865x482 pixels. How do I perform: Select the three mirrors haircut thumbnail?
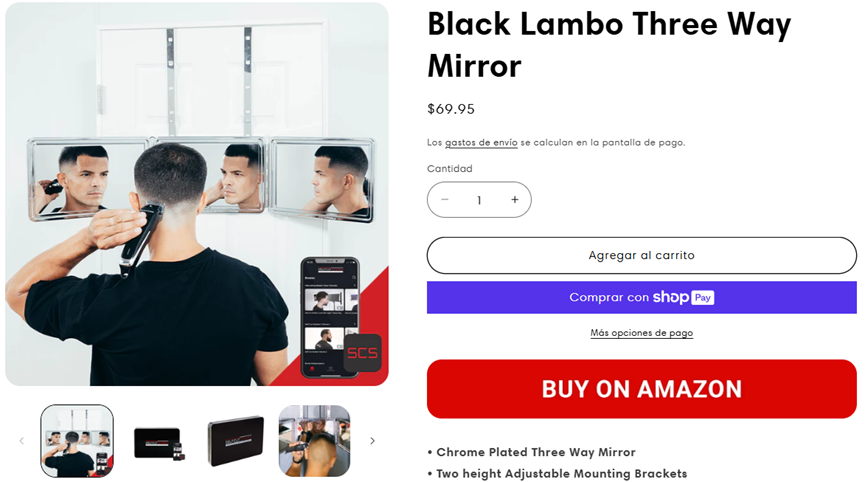coord(77,441)
